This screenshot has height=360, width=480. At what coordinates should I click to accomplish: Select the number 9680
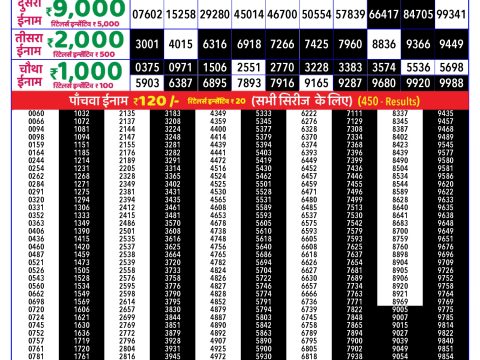(x=384, y=83)
